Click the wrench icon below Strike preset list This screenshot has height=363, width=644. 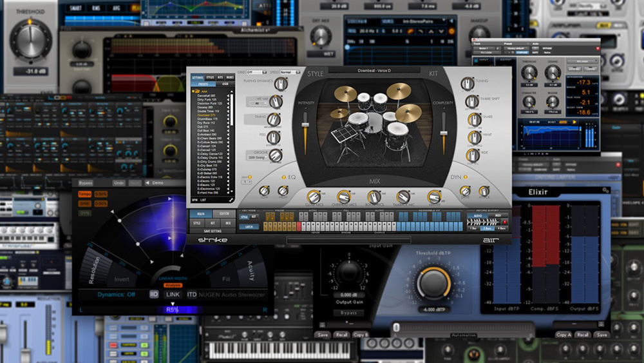231,200
